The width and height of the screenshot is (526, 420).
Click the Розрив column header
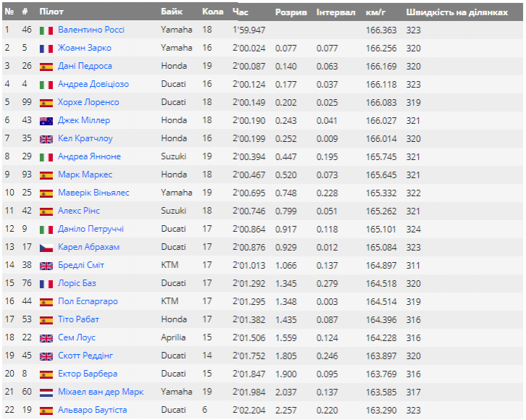(291, 12)
